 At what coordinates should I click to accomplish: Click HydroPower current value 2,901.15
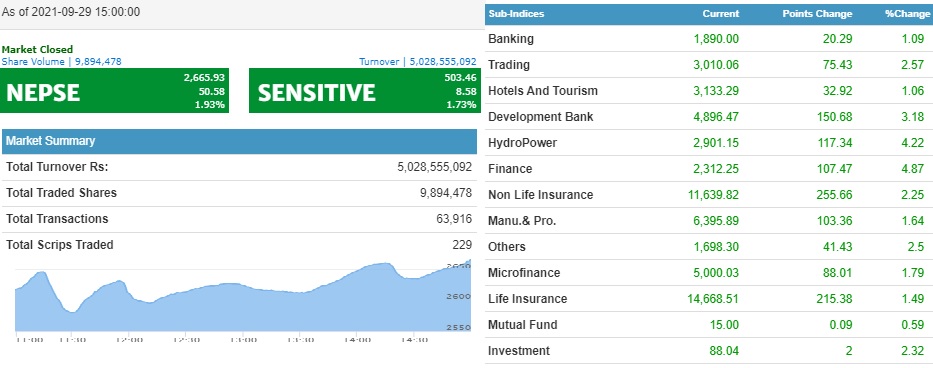coord(716,143)
